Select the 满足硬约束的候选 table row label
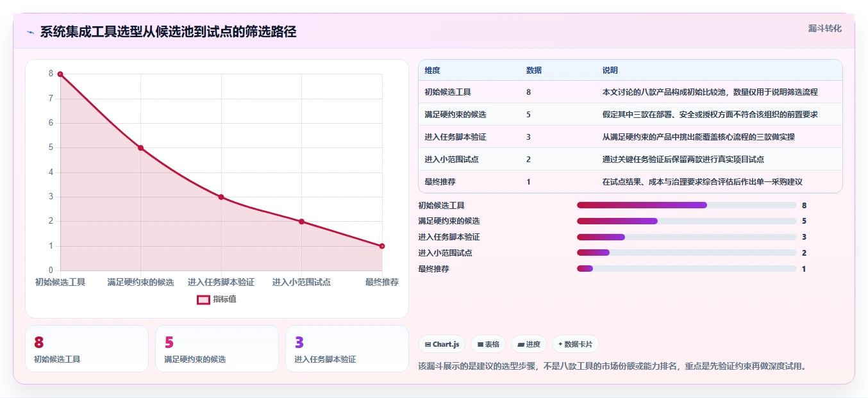 455,115
